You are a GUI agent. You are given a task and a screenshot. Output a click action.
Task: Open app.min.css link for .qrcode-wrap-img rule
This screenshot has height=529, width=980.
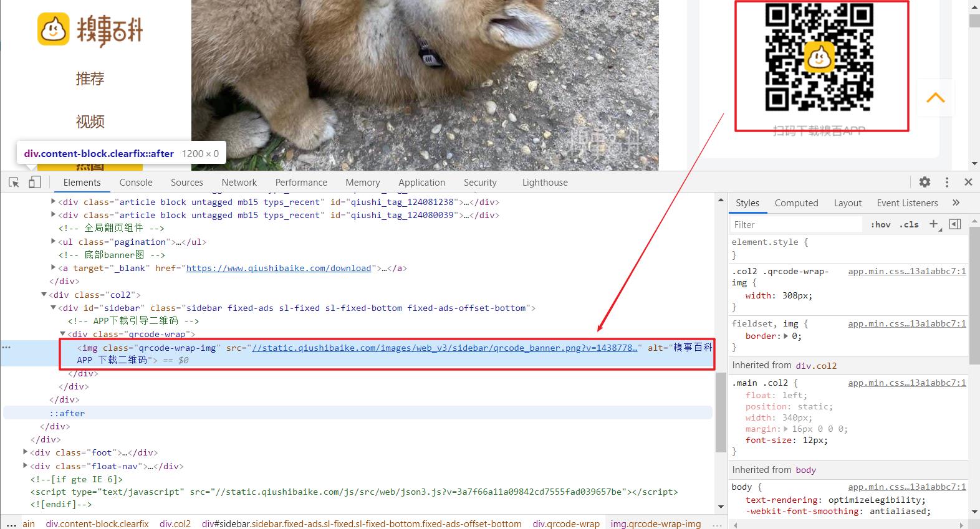coord(907,271)
